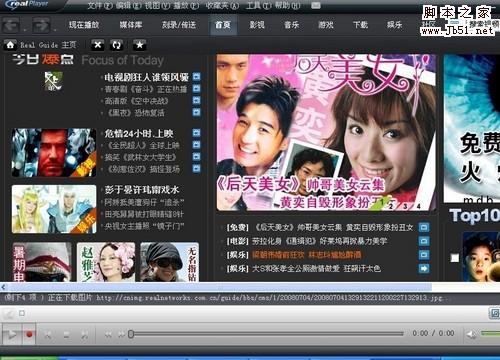Click blue icon beside 危情24小时.上映

click(197, 133)
